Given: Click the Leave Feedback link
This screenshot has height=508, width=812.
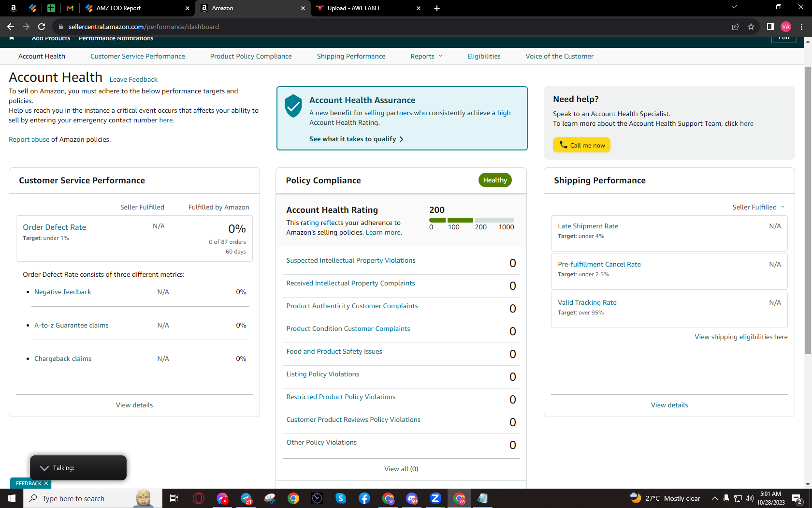Looking at the screenshot, I should click(x=133, y=79).
